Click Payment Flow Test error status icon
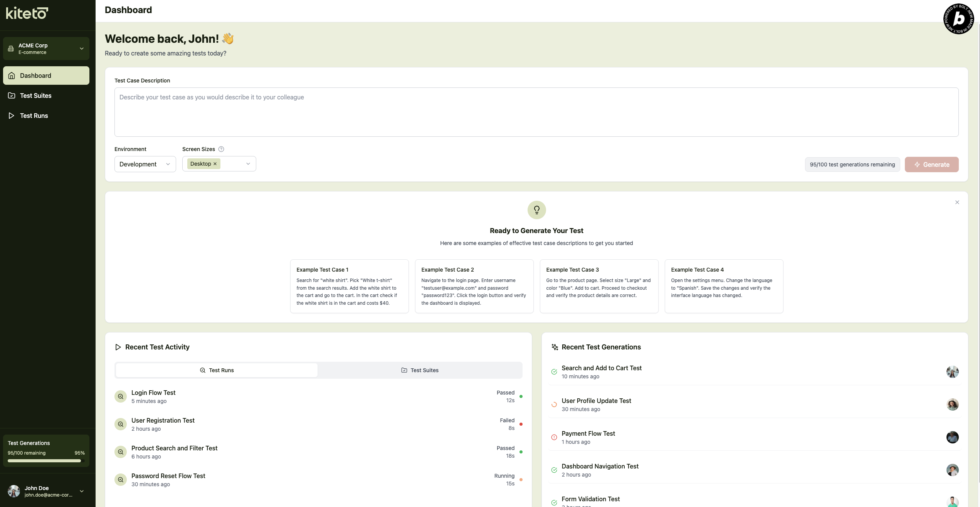980x507 pixels. [x=554, y=437]
